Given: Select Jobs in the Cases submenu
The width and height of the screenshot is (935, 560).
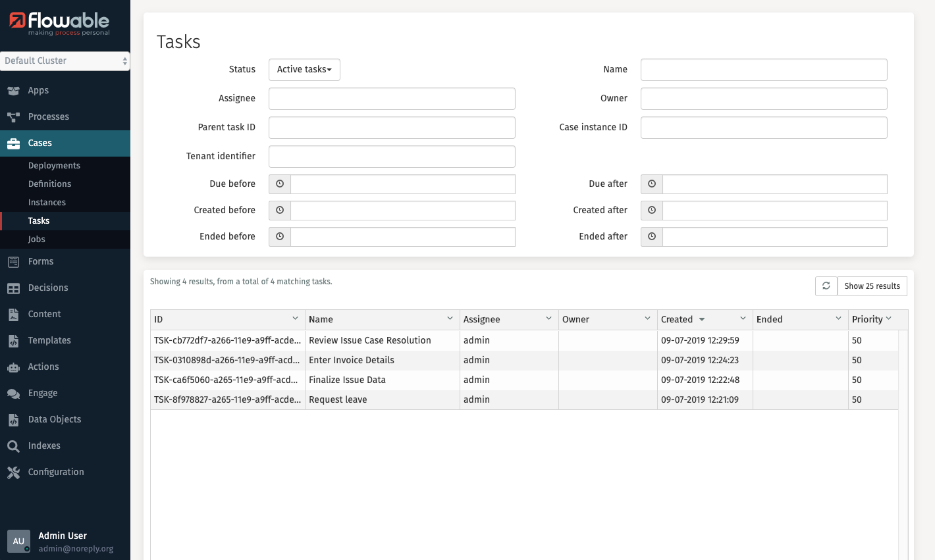Looking at the screenshot, I should pyautogui.click(x=37, y=240).
